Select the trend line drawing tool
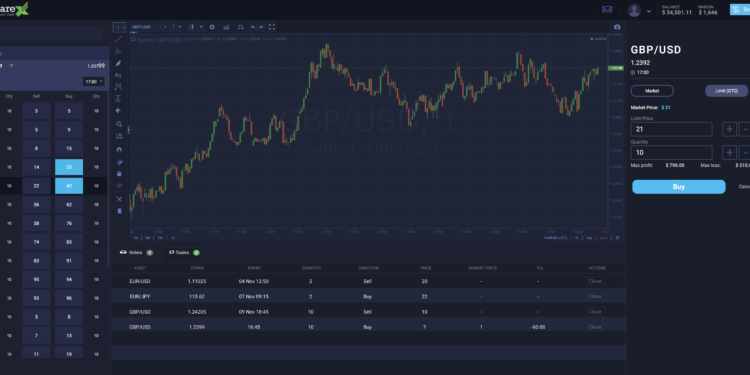Image resolution: width=750 pixels, height=375 pixels. pyautogui.click(x=119, y=39)
